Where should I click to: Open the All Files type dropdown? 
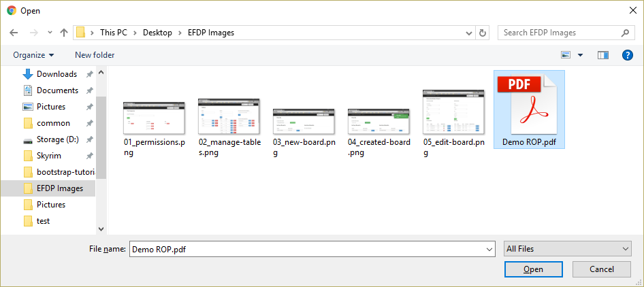click(567, 250)
